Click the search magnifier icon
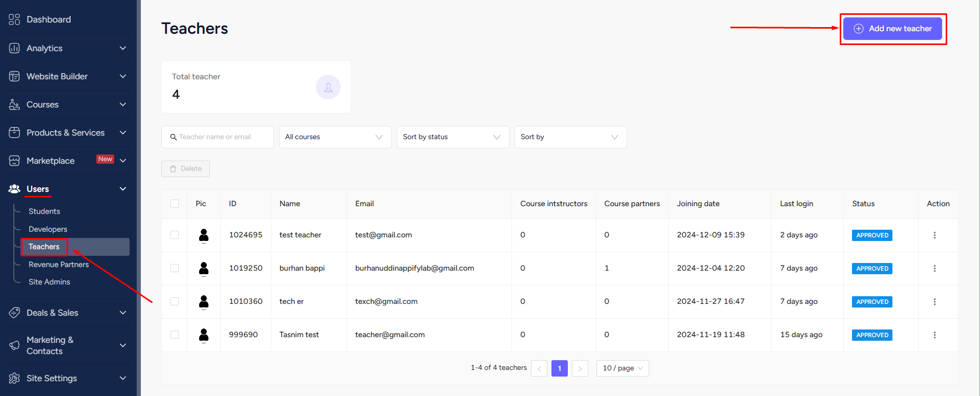 click(x=174, y=137)
